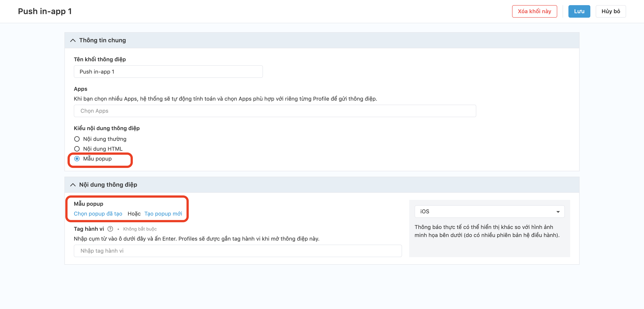Select the Nội dung thường radio option
644x309 pixels.
[77, 139]
